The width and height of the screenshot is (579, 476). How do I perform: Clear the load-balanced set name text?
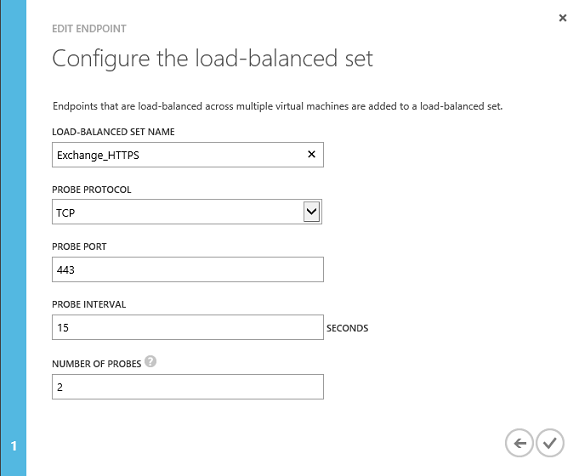coord(311,154)
